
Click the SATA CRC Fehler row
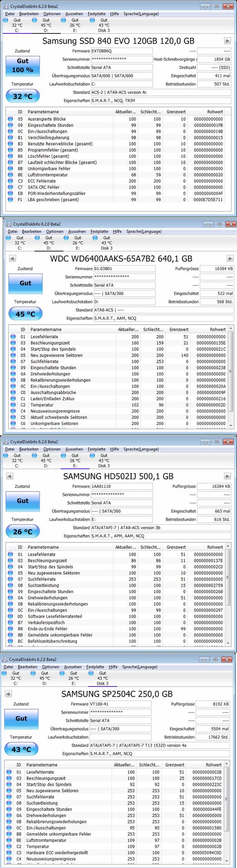tap(116, 187)
